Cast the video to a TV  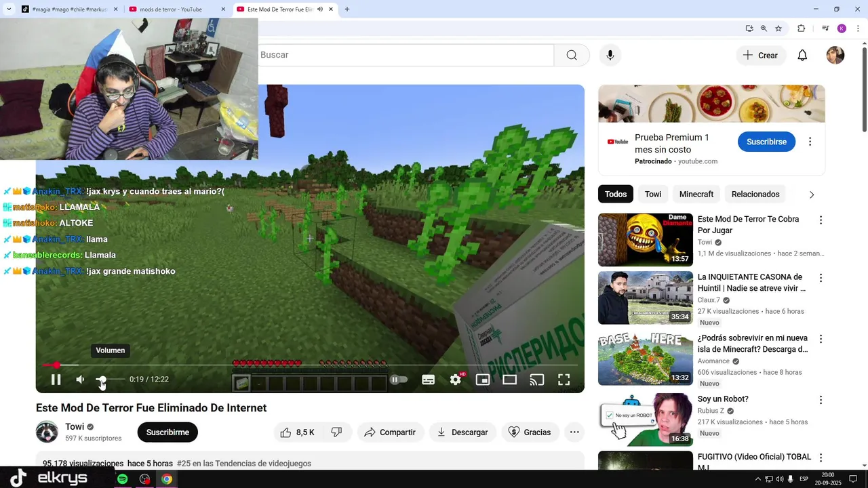[537, 380]
